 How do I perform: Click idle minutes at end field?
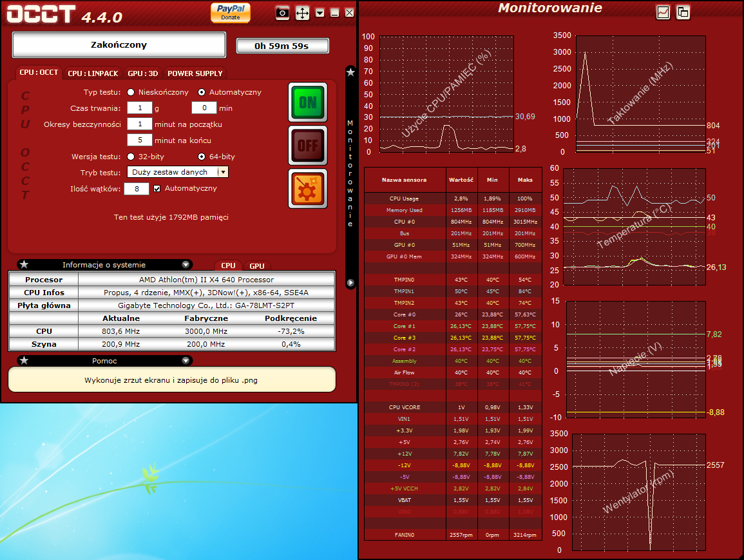click(140, 140)
